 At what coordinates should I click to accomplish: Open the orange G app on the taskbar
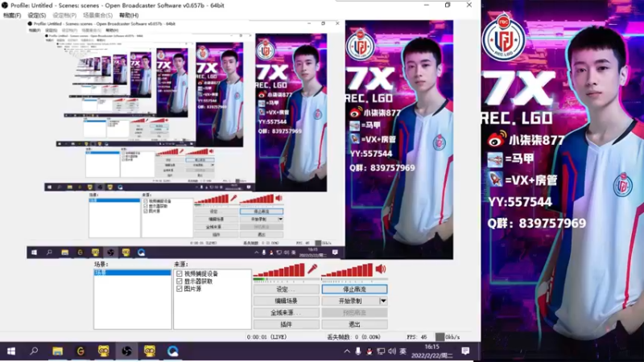[80, 352]
